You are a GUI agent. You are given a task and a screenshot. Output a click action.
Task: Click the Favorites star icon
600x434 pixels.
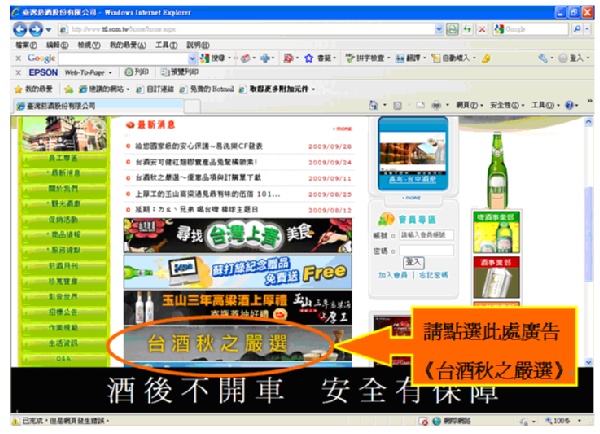(x=19, y=87)
